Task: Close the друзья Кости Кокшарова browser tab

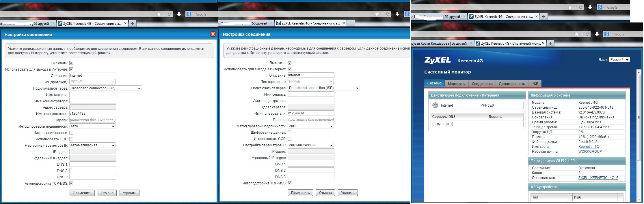Action: 471,44
